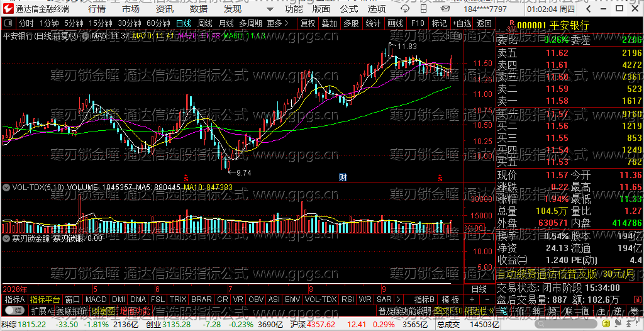The image size is (644, 331).
Task: Open the 功能 menu
Action: [x=294, y=9]
